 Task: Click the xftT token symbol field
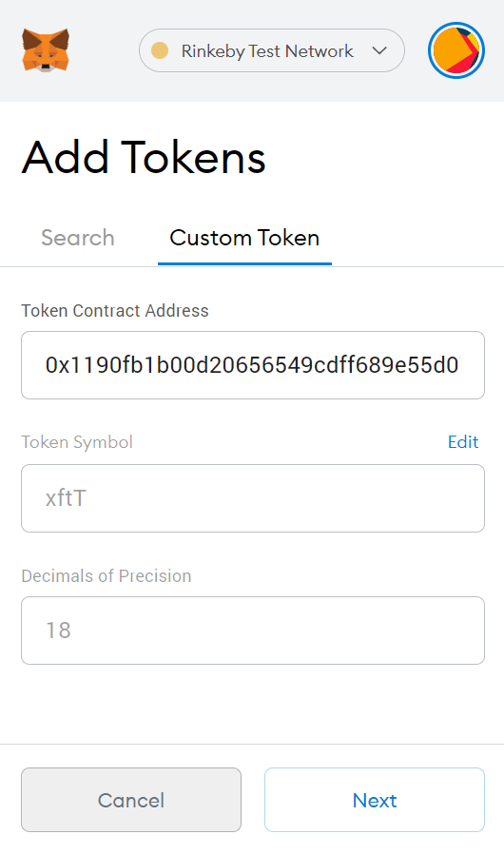pyautogui.click(x=253, y=498)
